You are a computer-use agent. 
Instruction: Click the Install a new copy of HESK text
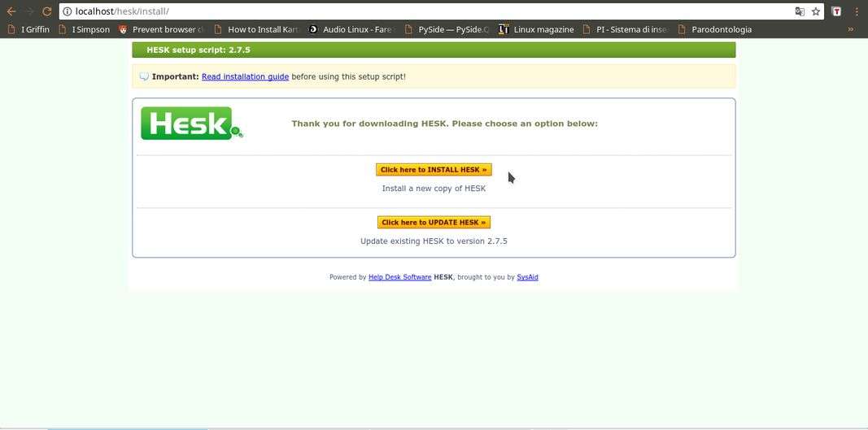click(434, 188)
